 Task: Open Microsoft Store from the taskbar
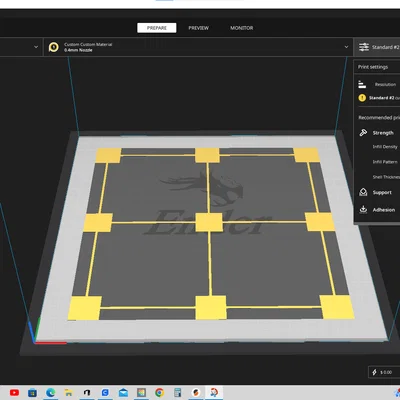32,393
